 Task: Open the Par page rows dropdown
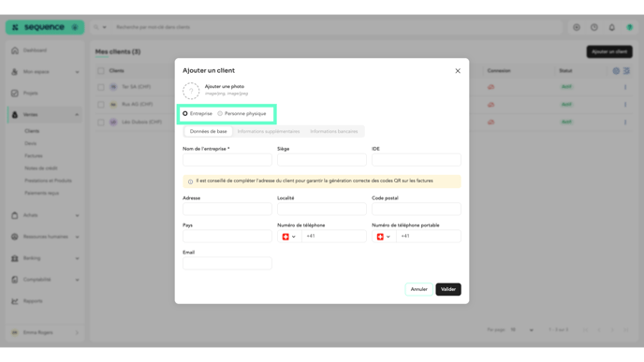click(x=522, y=329)
